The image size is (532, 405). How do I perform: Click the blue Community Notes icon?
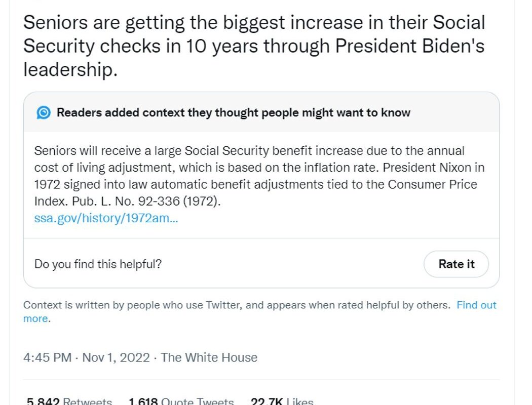(44, 112)
